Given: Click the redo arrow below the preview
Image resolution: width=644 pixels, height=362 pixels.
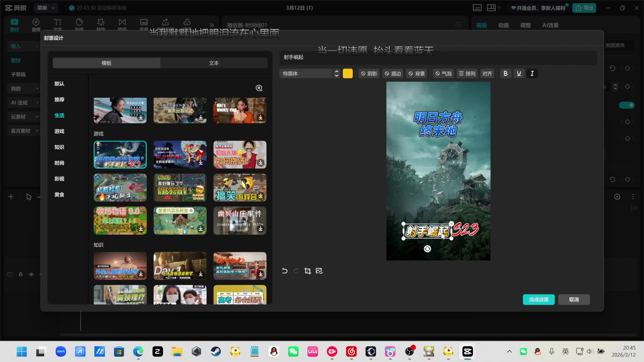Looking at the screenshot, I should point(296,271).
